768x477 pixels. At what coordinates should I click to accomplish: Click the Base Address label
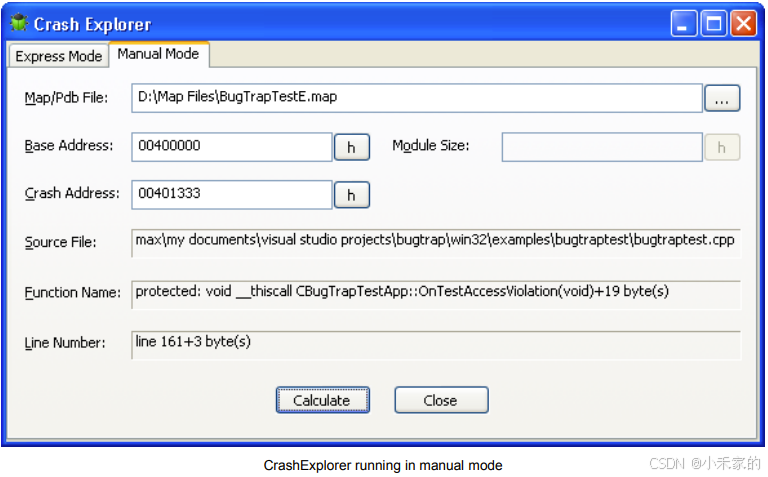point(69,145)
